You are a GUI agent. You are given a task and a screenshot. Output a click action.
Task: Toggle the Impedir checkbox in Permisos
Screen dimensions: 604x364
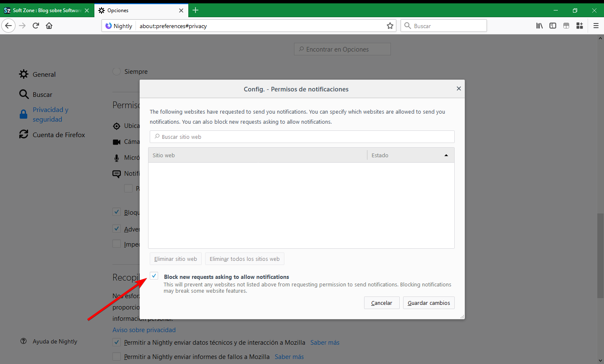pos(117,244)
